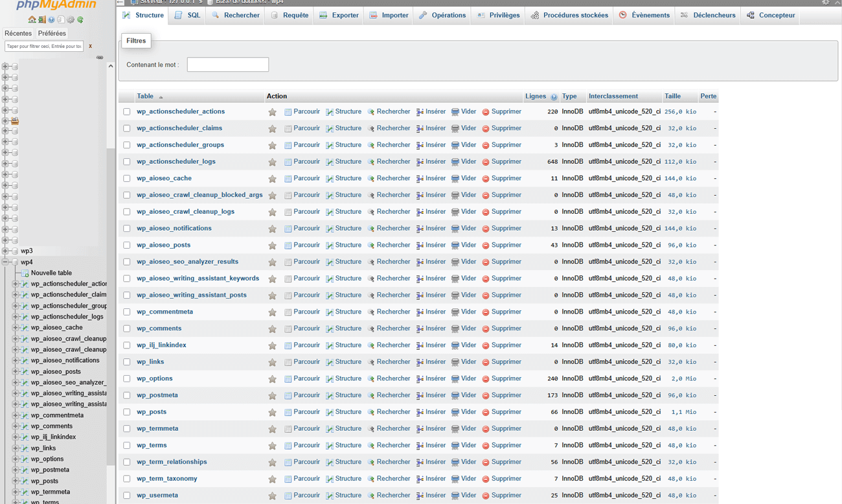The width and height of the screenshot is (842, 504).
Task: Clear the navigation filter with X
Action: coord(90,46)
